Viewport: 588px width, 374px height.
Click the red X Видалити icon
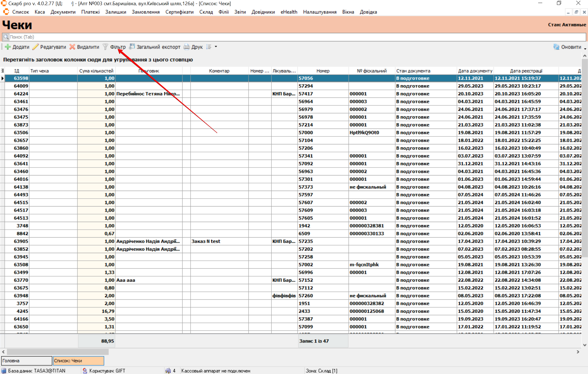72,47
